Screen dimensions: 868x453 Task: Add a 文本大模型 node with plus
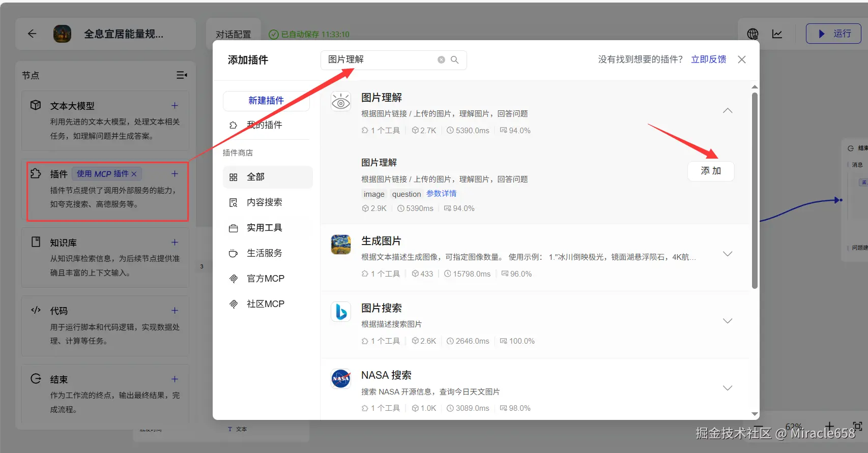point(175,106)
